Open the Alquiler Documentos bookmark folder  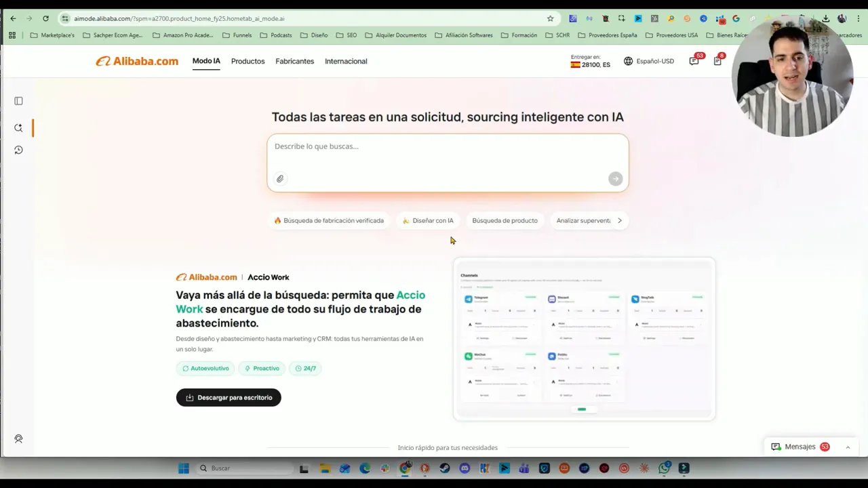[395, 35]
